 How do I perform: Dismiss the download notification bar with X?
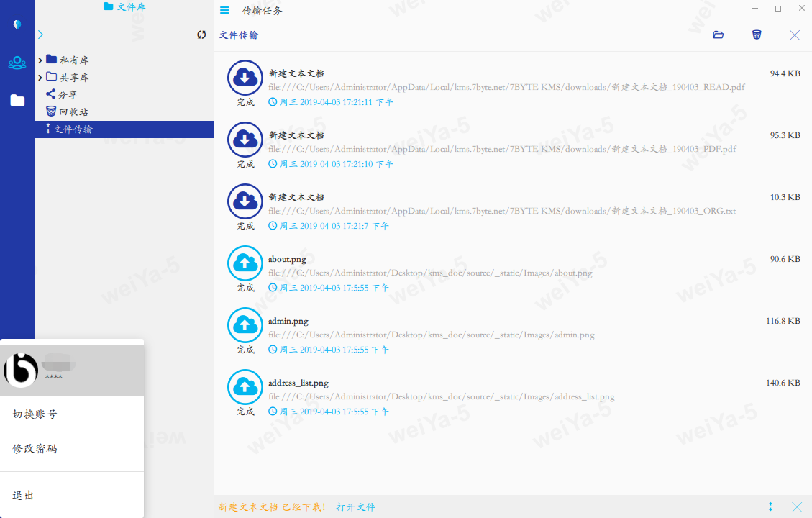pos(797,507)
